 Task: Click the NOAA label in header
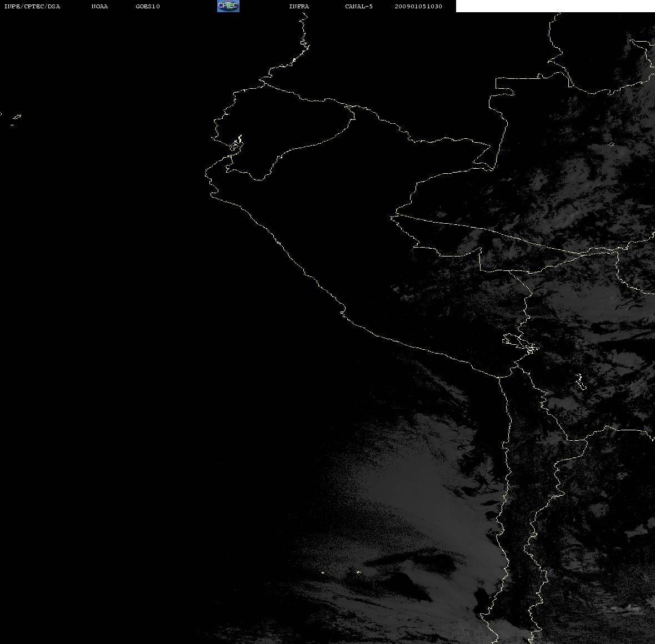[99, 6]
